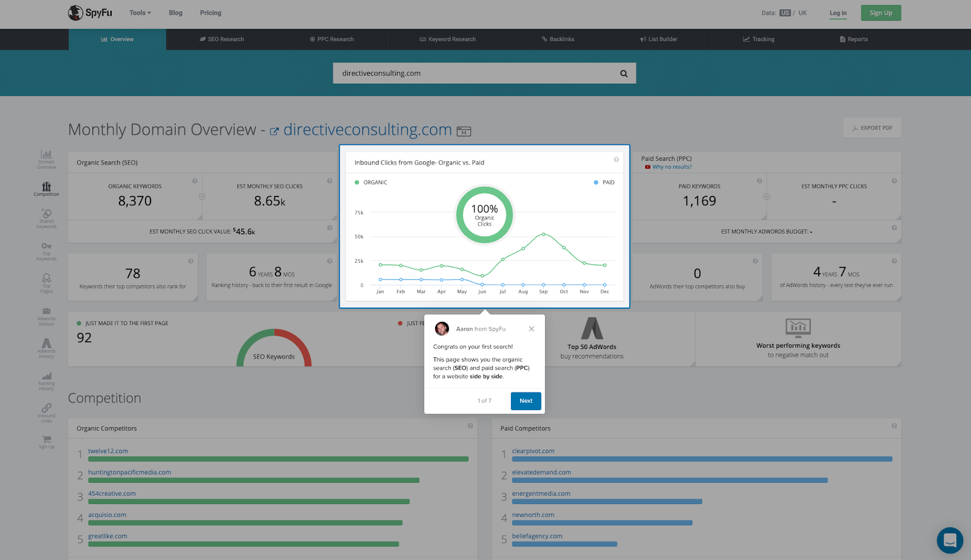Open Top 50 AdWords buy recommendations
The height and width of the screenshot is (560, 971).
(592, 339)
